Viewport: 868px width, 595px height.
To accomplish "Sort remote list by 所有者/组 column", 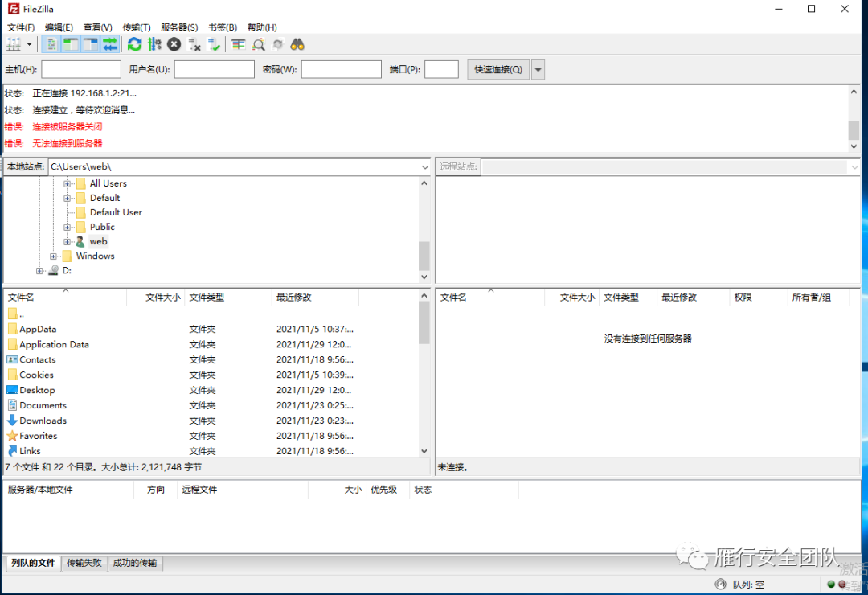I will (817, 297).
